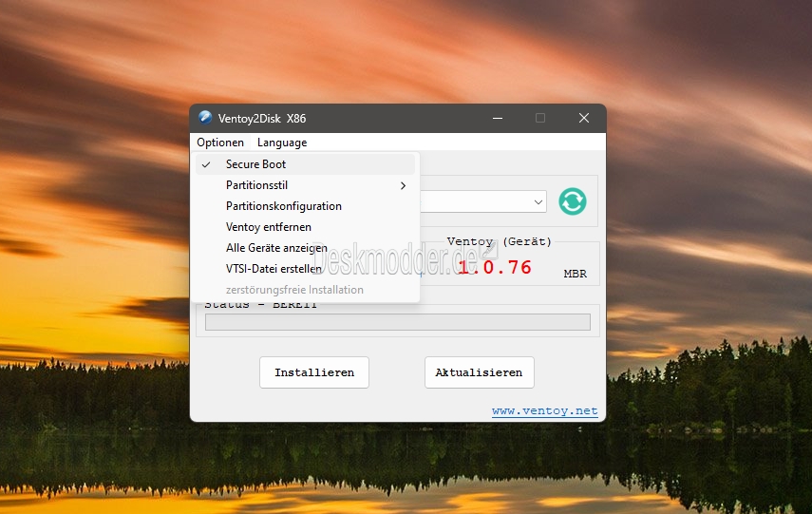Open the www.ventoy.net link
812x514 pixels.
(x=545, y=410)
